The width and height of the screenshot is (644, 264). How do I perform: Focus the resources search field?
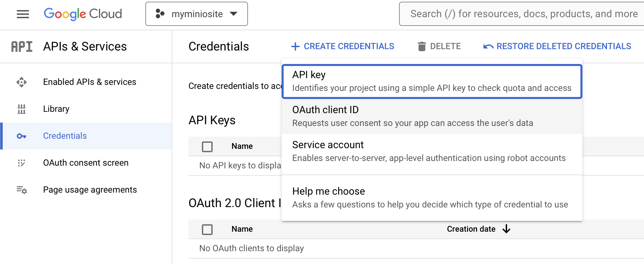click(x=524, y=14)
